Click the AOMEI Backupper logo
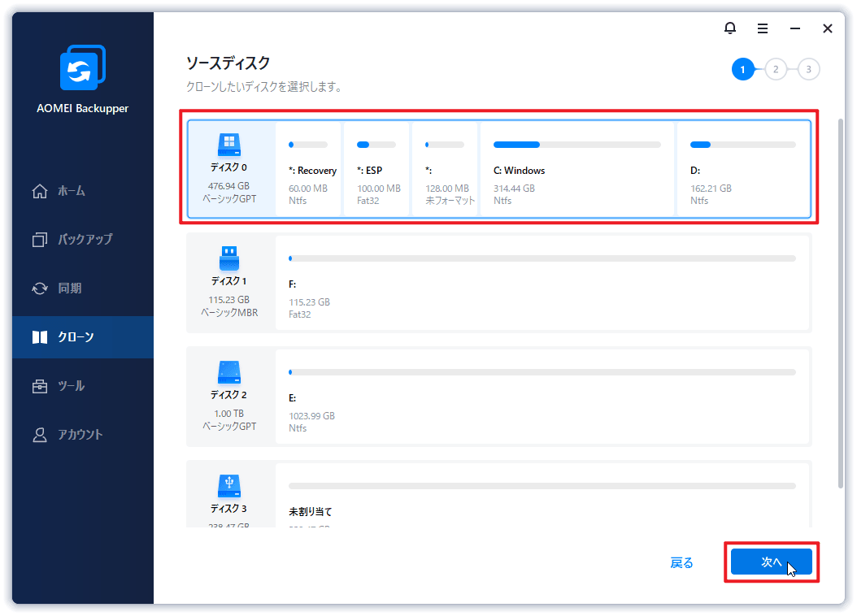857x616 pixels. pos(83,67)
